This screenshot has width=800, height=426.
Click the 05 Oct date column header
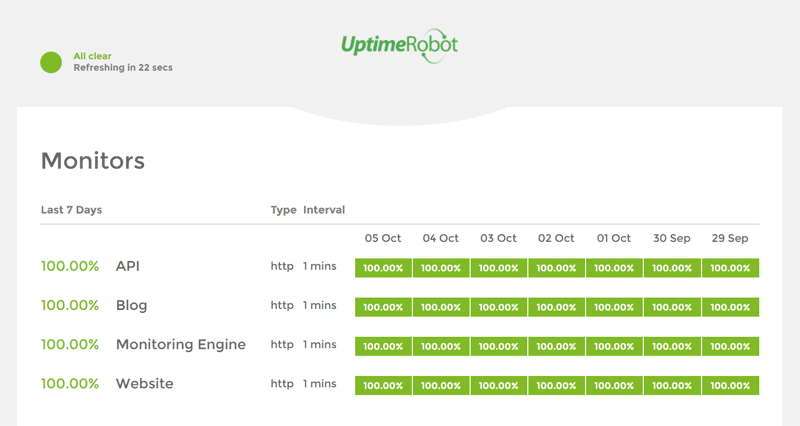383,238
